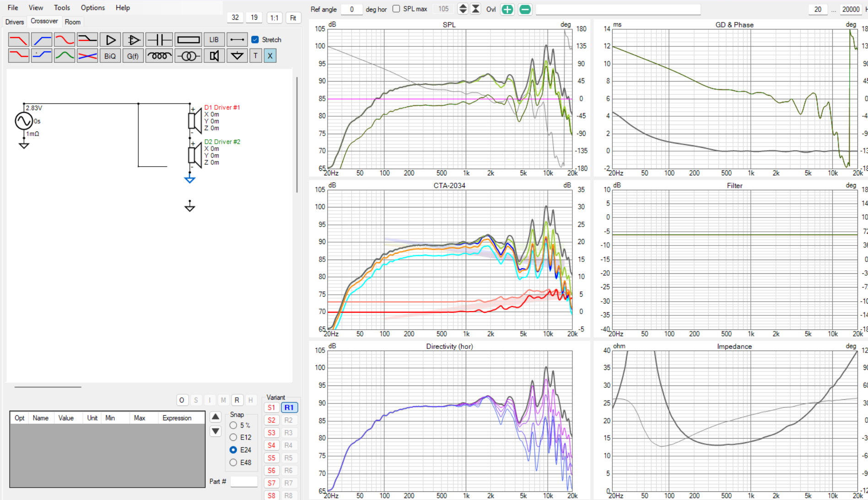Click the schematic horizontal scrollbar
Image resolution: width=868 pixels, height=500 pixels.
tap(48, 387)
